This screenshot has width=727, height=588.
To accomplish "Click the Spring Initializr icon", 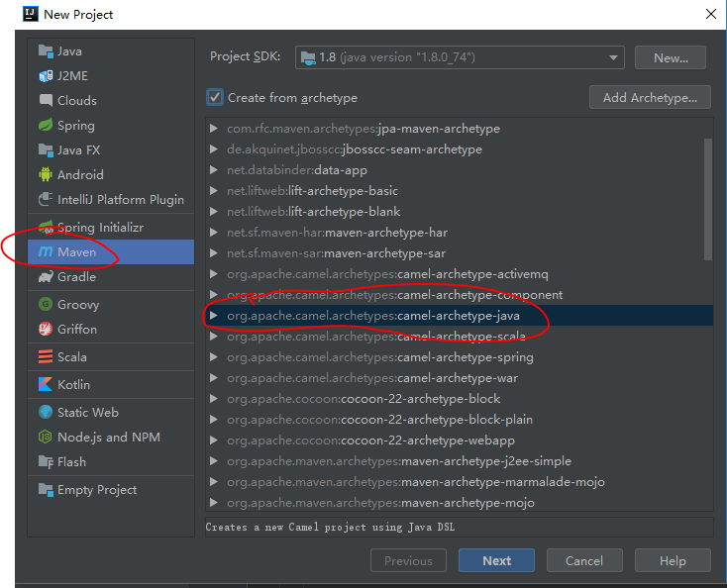I will (x=46, y=227).
